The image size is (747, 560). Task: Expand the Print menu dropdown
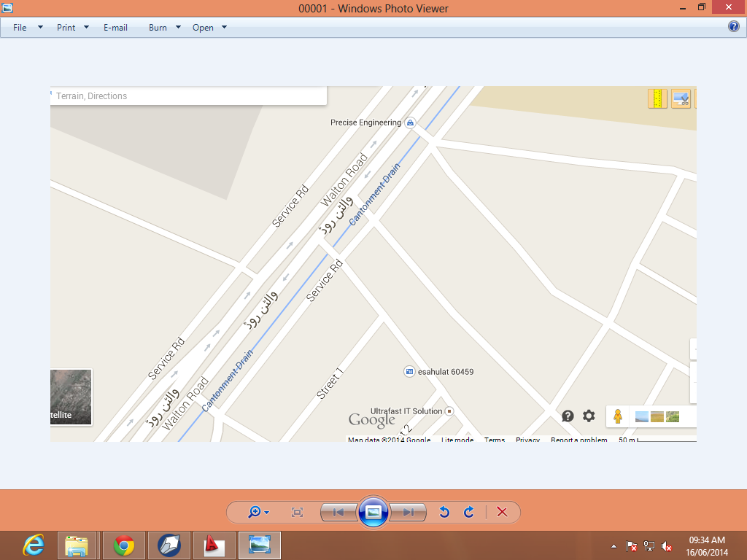[x=86, y=28]
